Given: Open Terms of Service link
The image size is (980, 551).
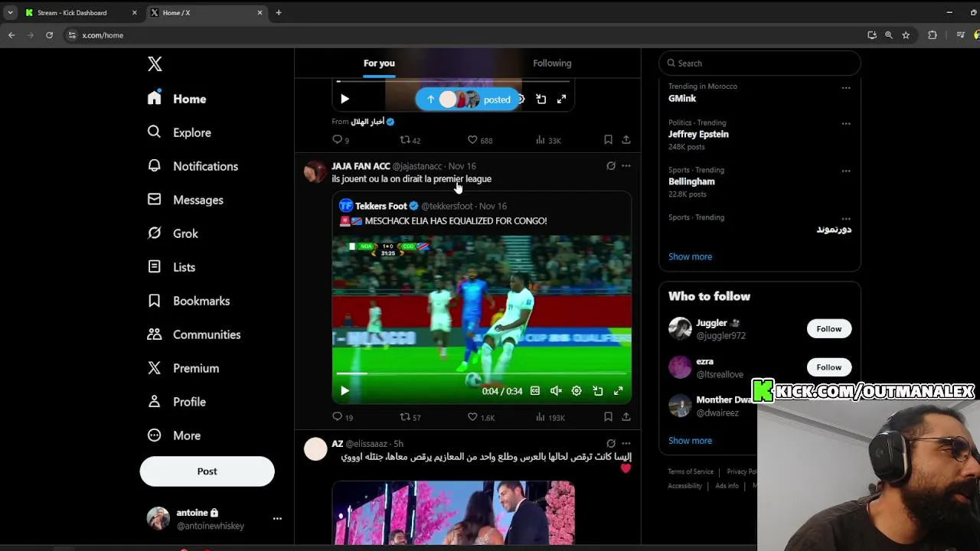Looking at the screenshot, I should [x=691, y=472].
